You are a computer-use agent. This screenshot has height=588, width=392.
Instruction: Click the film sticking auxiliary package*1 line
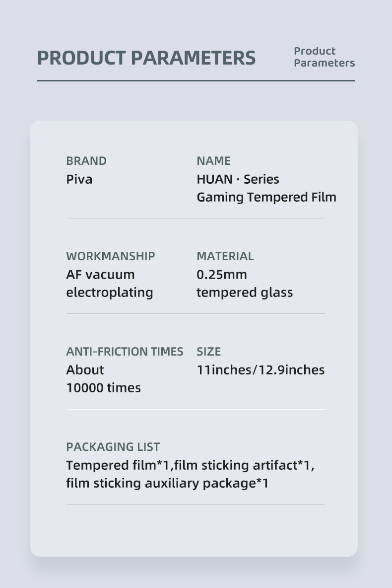point(167,483)
